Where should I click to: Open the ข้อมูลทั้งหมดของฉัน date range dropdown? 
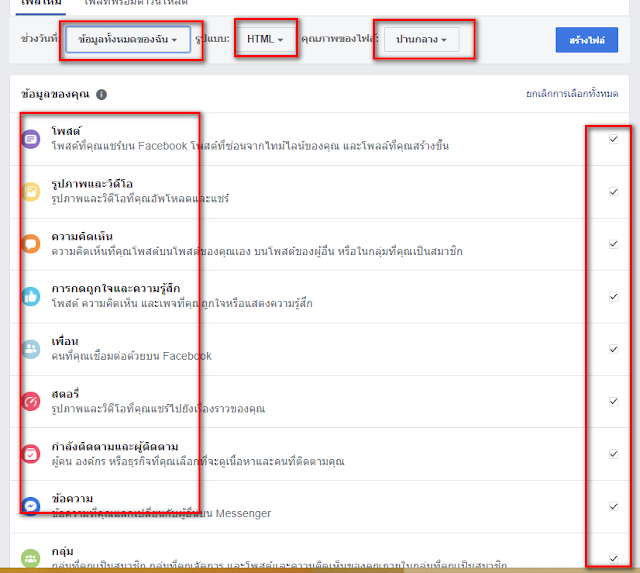(128, 40)
